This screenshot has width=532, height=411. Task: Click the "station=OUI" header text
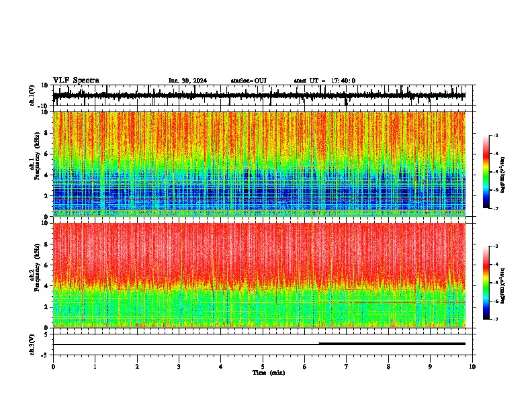pos(249,81)
